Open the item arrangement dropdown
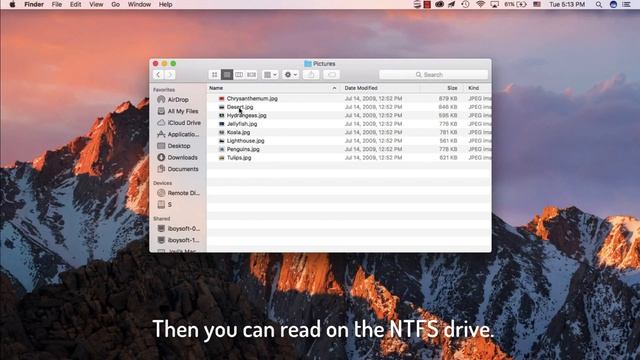The height and width of the screenshot is (360, 640). (x=270, y=75)
